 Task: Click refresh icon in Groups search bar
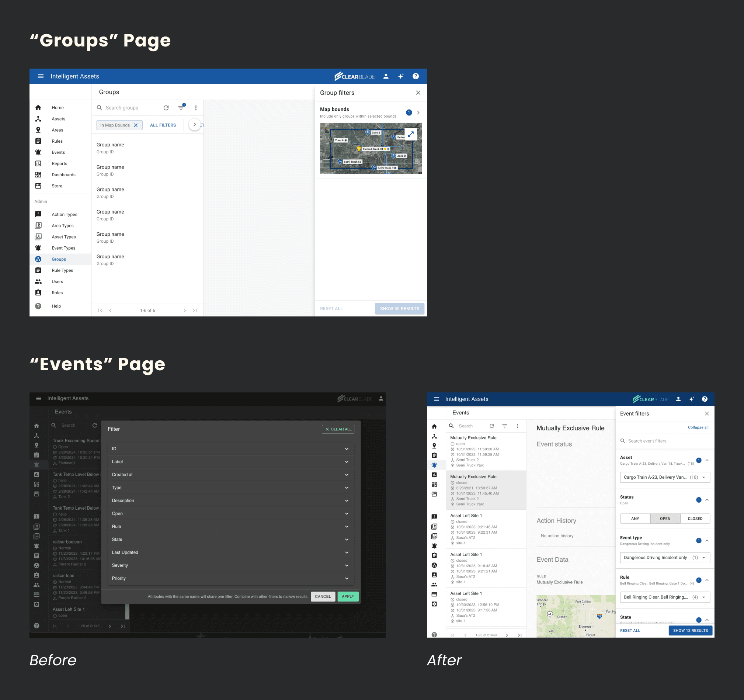[x=166, y=108]
